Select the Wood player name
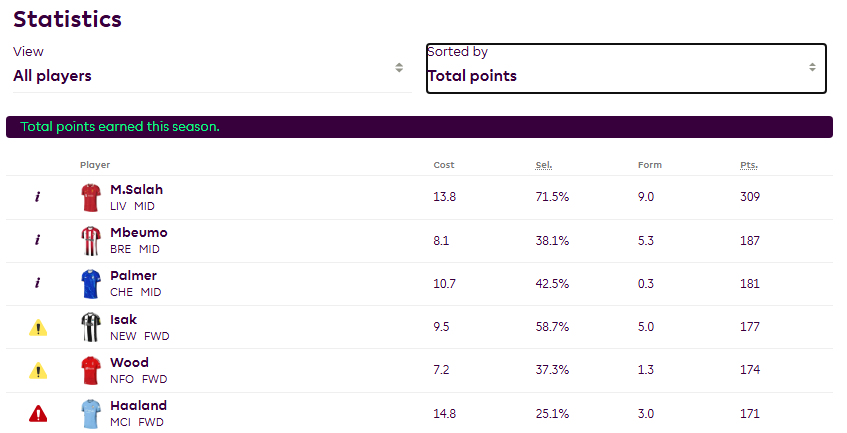The width and height of the screenshot is (847, 433). point(130,362)
